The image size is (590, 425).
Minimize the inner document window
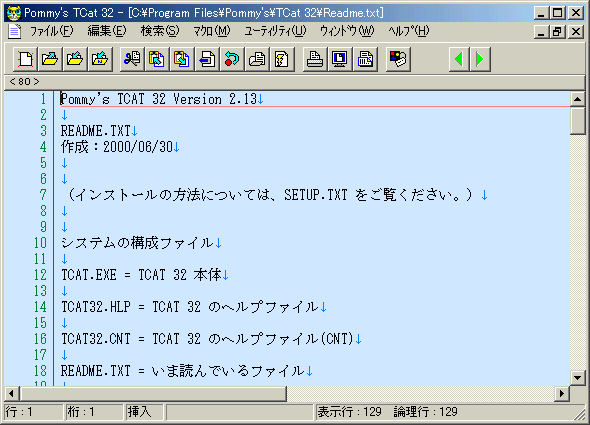point(541,32)
